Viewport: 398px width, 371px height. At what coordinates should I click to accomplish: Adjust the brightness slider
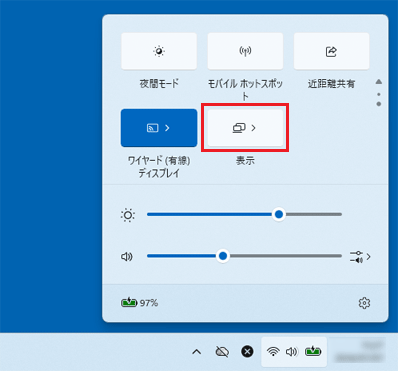click(244, 215)
